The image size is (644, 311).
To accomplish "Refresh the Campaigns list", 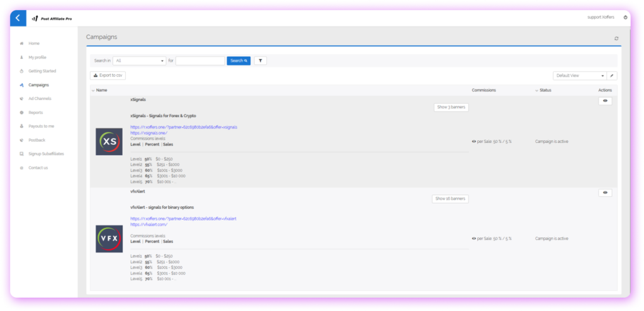I will click(616, 38).
